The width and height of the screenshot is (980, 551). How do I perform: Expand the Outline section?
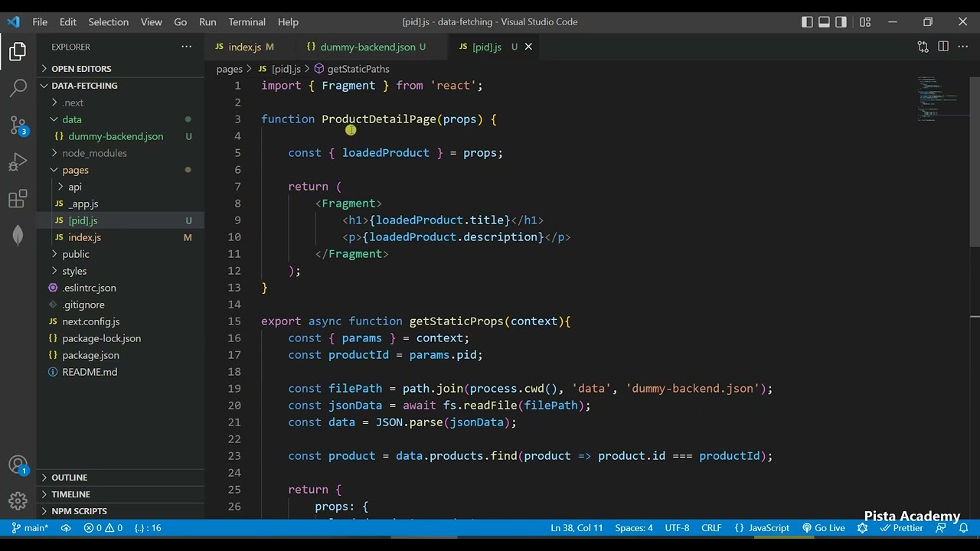[x=120, y=478]
